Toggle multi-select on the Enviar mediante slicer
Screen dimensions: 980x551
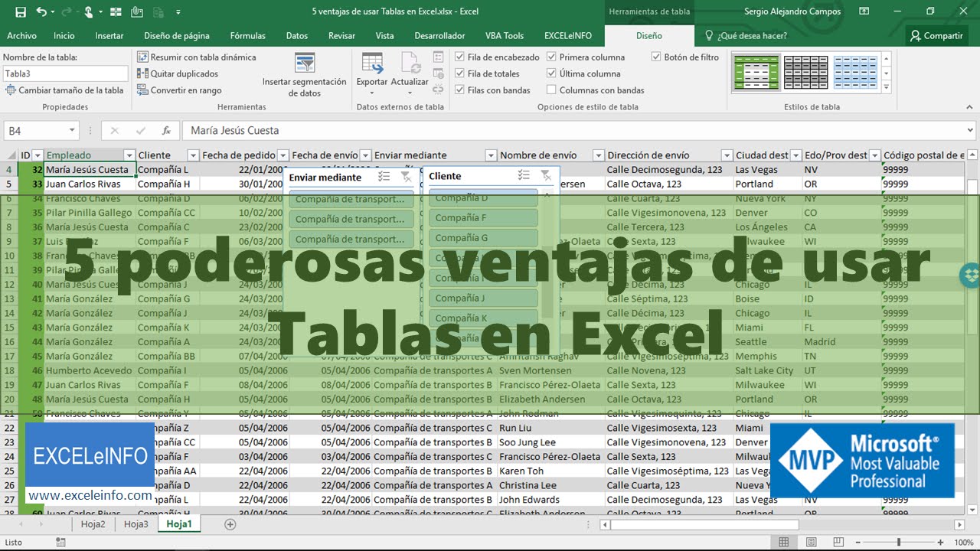coord(384,177)
